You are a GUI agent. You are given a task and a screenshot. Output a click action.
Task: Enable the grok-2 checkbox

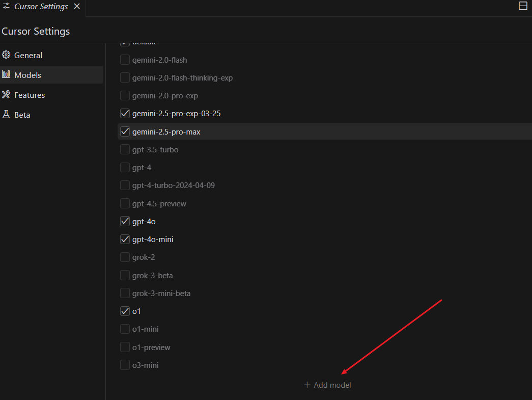click(x=125, y=257)
